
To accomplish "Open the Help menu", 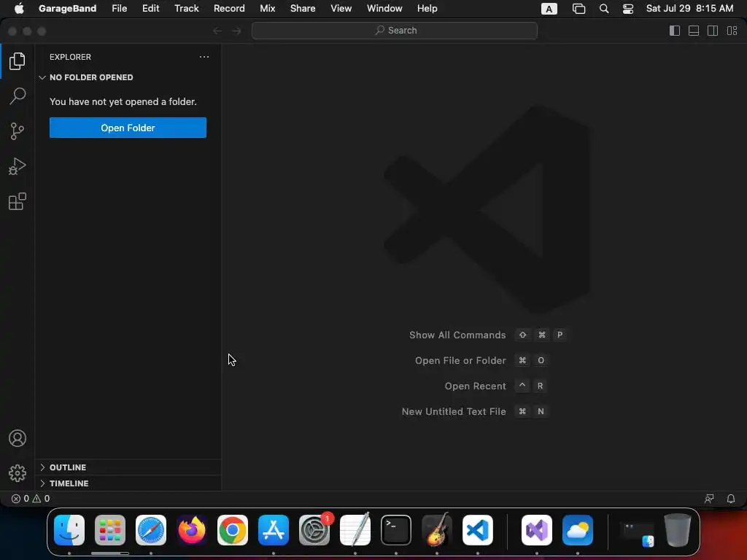I will 427,9.
